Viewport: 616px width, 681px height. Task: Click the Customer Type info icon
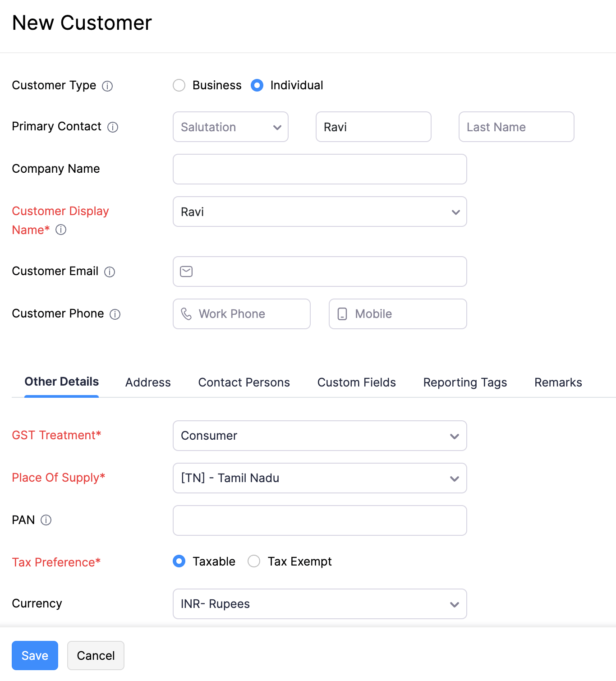107,86
